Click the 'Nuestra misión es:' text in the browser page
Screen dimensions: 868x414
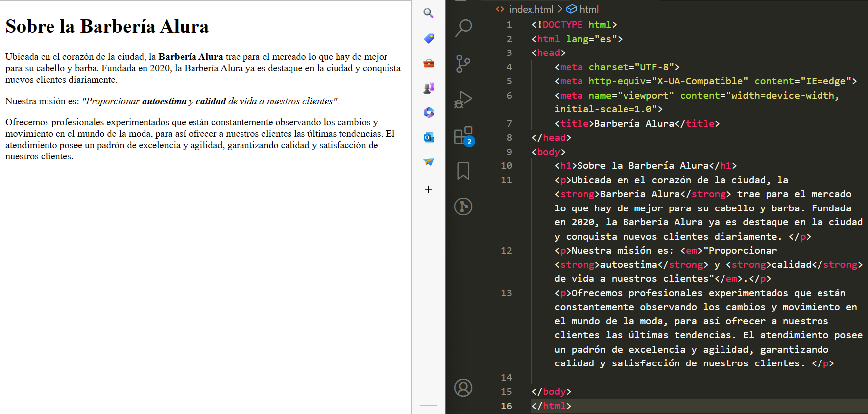(42, 101)
